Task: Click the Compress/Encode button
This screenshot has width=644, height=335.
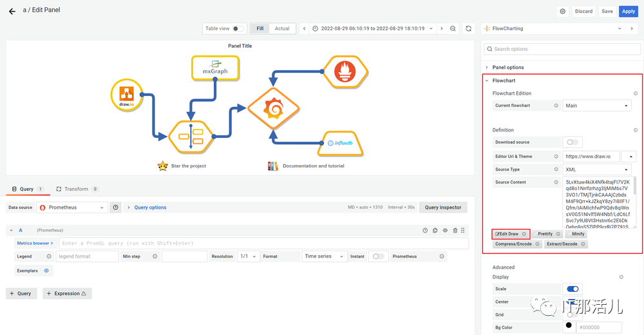Action: click(x=518, y=244)
